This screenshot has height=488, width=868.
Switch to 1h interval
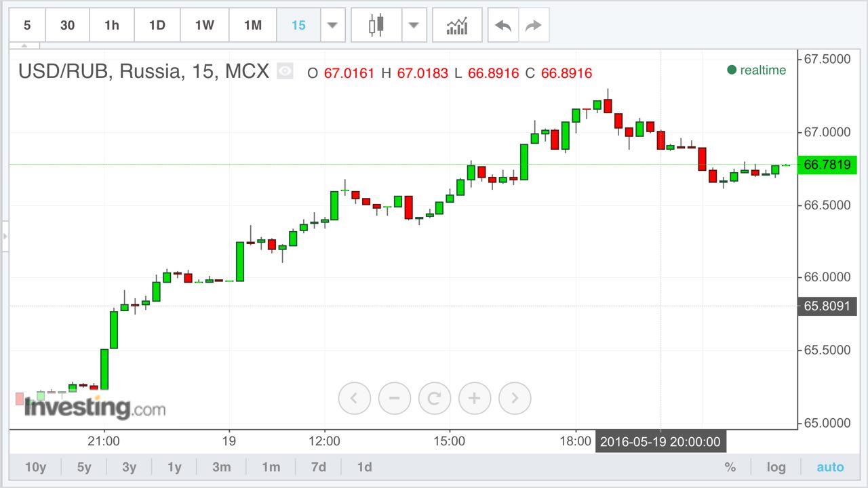[x=112, y=25]
